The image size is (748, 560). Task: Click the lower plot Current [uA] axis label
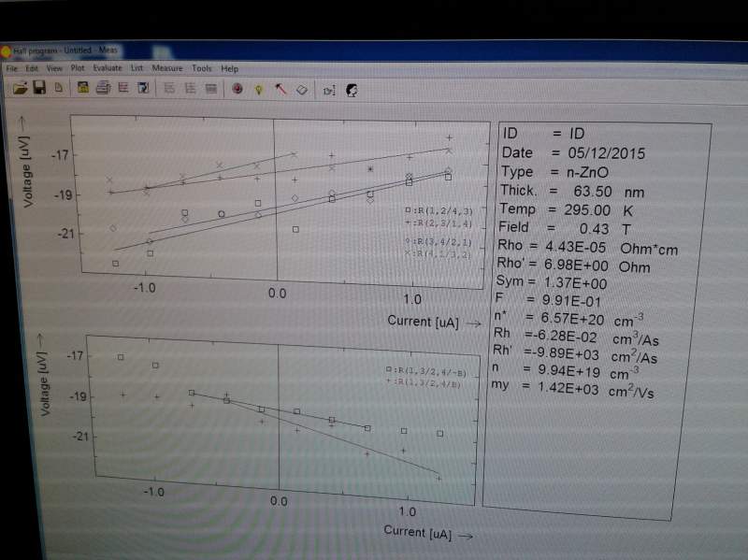tap(417, 532)
